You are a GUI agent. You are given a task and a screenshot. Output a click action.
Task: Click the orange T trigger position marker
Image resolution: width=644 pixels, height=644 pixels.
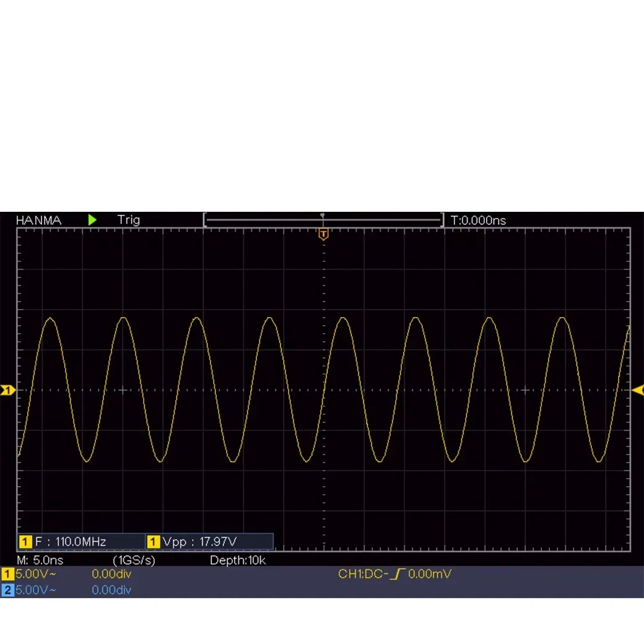click(323, 234)
